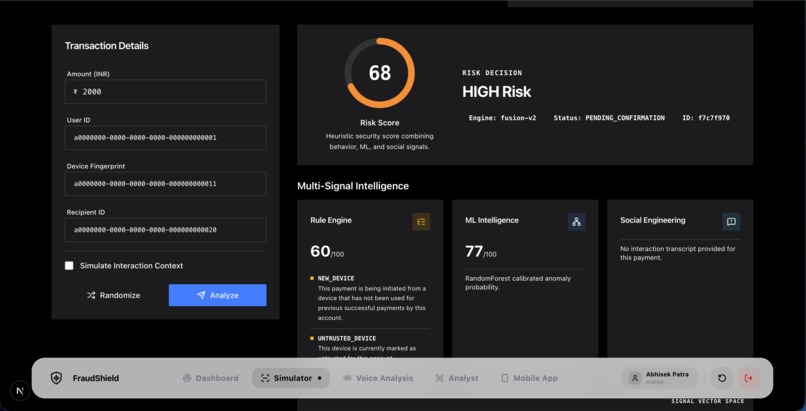Viewport: 806px width, 411px height.
Task: Click the Analyze button
Action: coord(217,295)
